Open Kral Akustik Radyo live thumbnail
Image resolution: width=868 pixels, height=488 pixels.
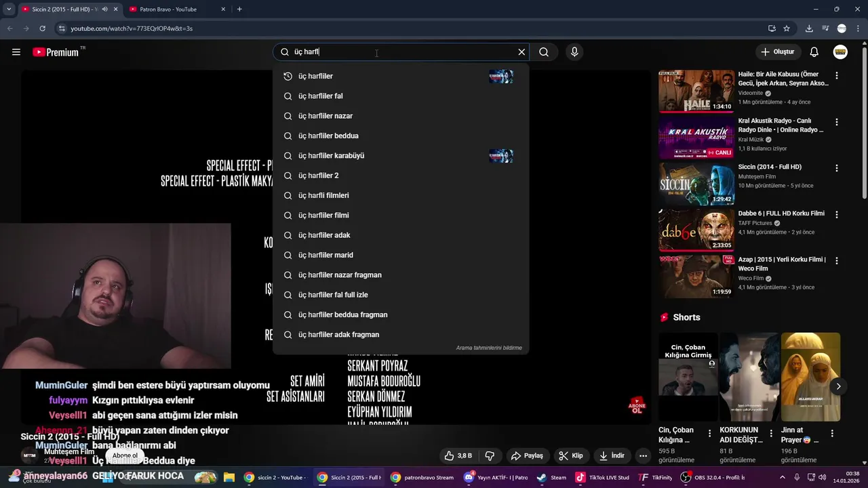[x=696, y=138]
